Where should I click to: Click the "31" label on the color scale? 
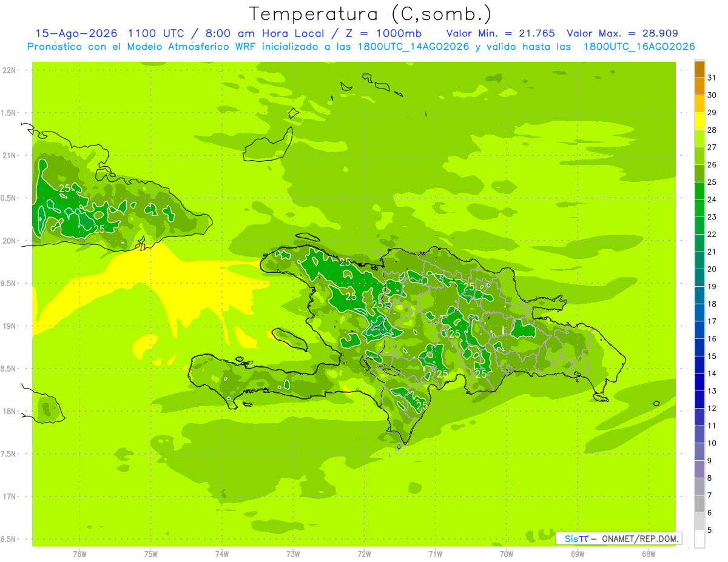pos(712,78)
